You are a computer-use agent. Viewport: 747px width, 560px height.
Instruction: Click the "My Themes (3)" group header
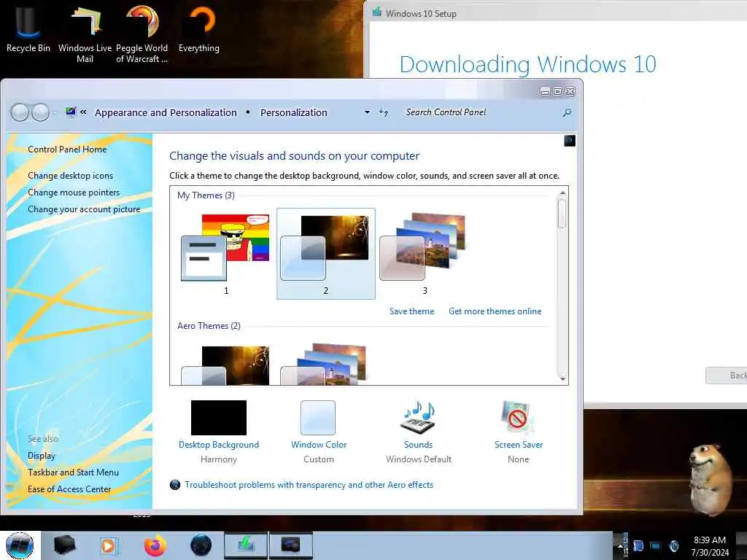[206, 195]
